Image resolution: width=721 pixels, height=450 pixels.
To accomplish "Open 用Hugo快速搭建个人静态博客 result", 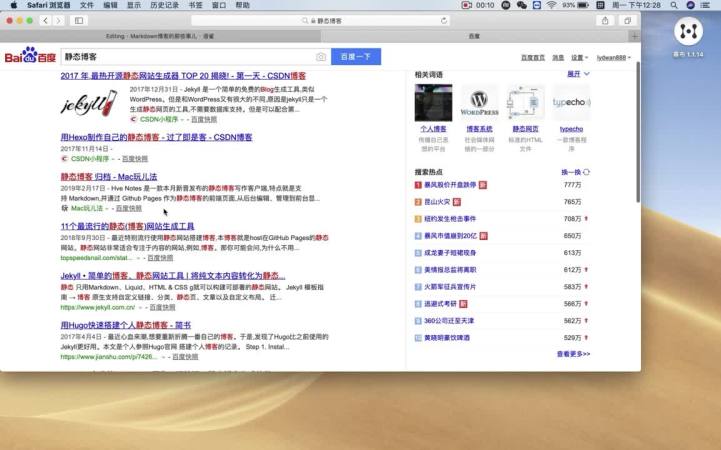I will pyautogui.click(x=126, y=325).
